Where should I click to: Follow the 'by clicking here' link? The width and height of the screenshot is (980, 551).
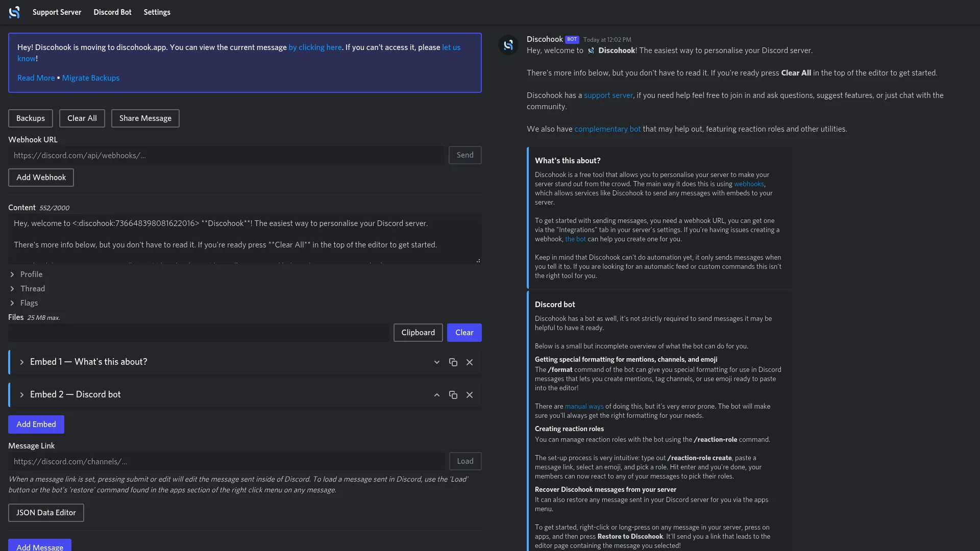point(315,47)
